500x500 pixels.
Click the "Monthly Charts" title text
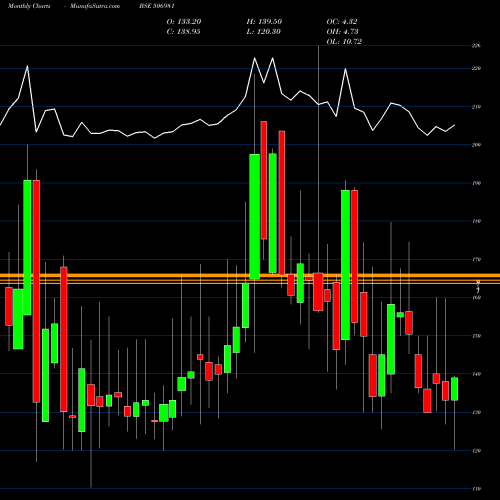coord(29,6)
